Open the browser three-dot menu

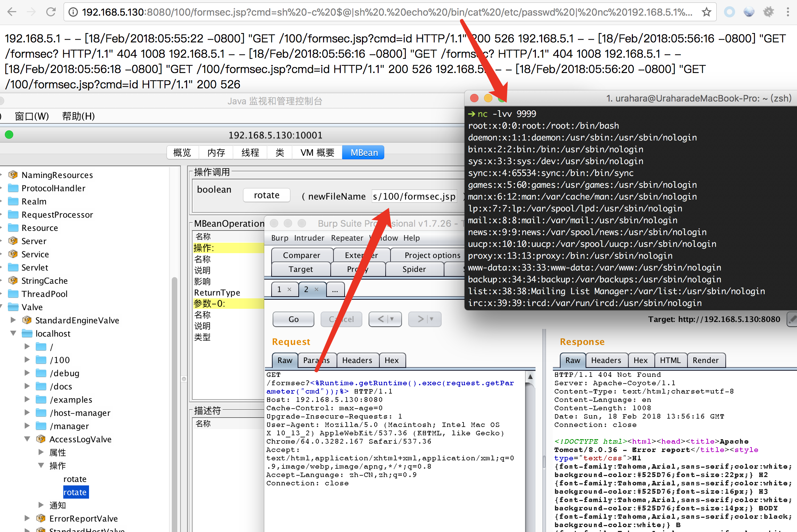point(788,12)
